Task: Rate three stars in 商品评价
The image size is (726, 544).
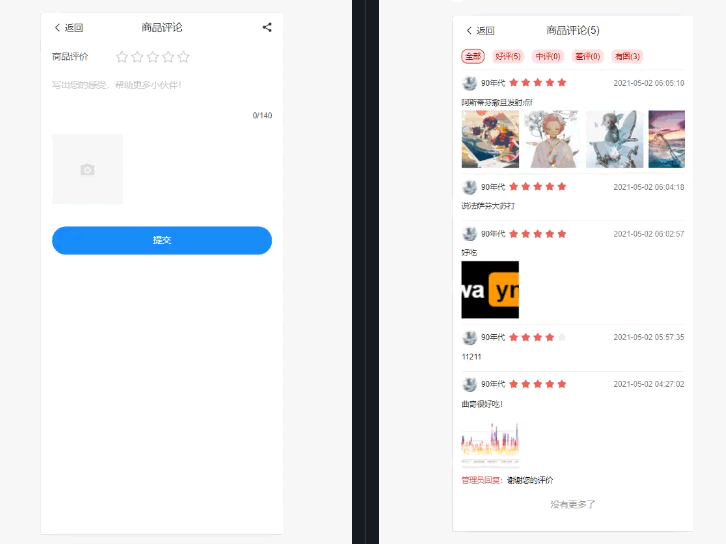Action: click(153, 57)
